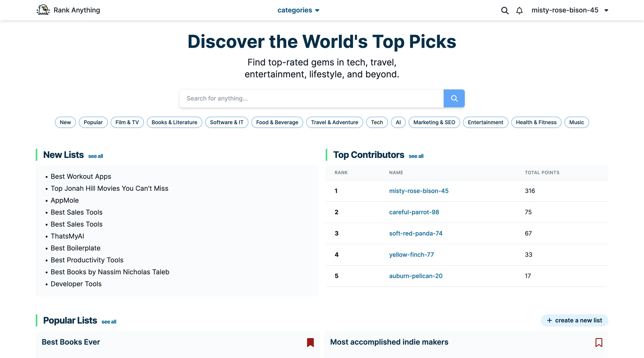This screenshot has width=644, height=358.
Task: Open the notifications bell
Action: (519, 10)
